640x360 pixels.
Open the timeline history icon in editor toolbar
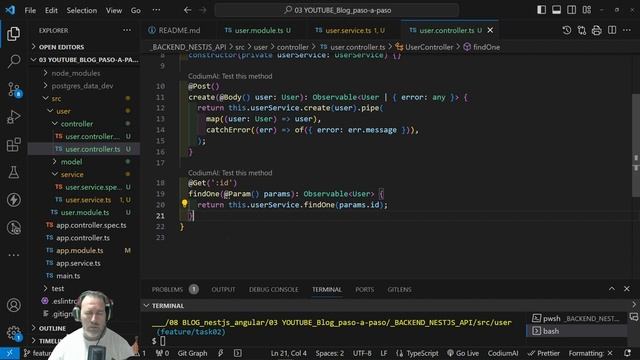(x=567, y=30)
